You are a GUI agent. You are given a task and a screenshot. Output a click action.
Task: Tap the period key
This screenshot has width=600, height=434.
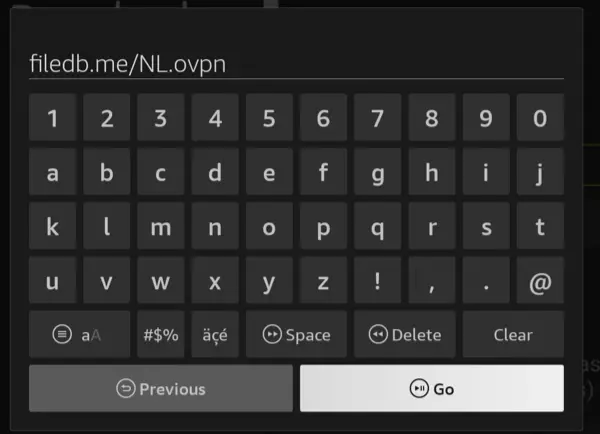tap(486, 281)
